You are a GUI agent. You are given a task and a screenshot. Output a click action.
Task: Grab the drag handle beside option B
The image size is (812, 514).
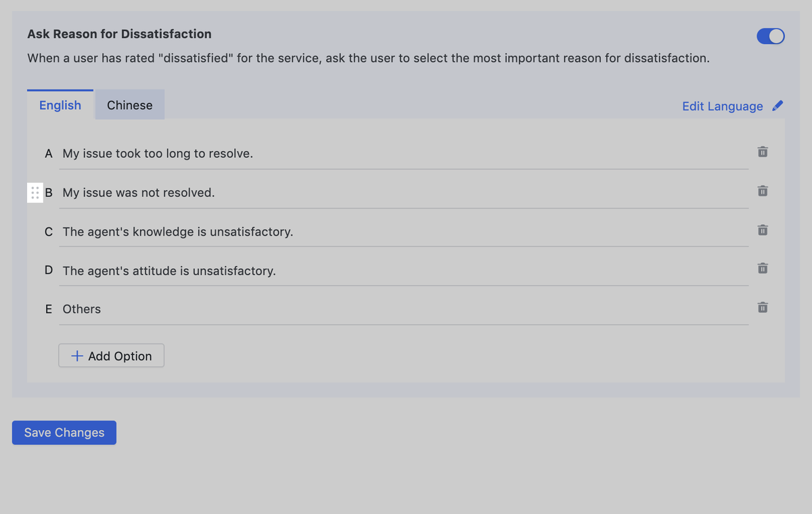point(35,193)
